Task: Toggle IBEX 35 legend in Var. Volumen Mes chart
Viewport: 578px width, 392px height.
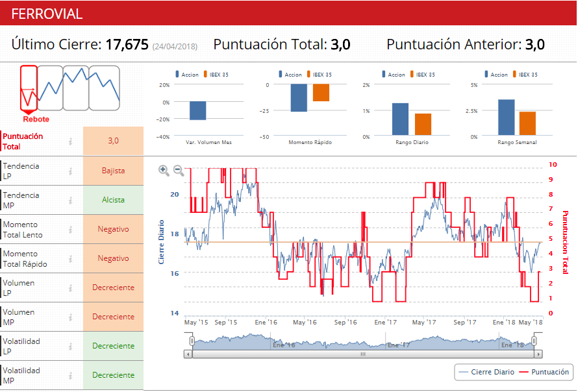Action: tap(216, 75)
